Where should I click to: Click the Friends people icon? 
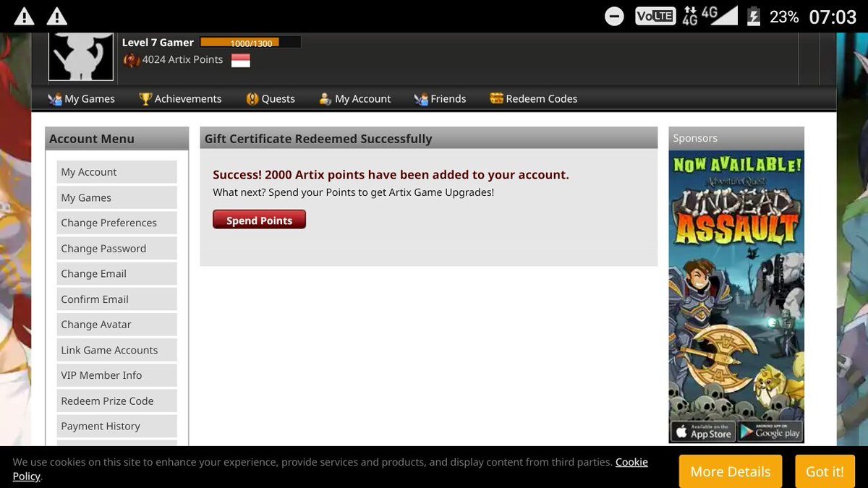coord(421,99)
